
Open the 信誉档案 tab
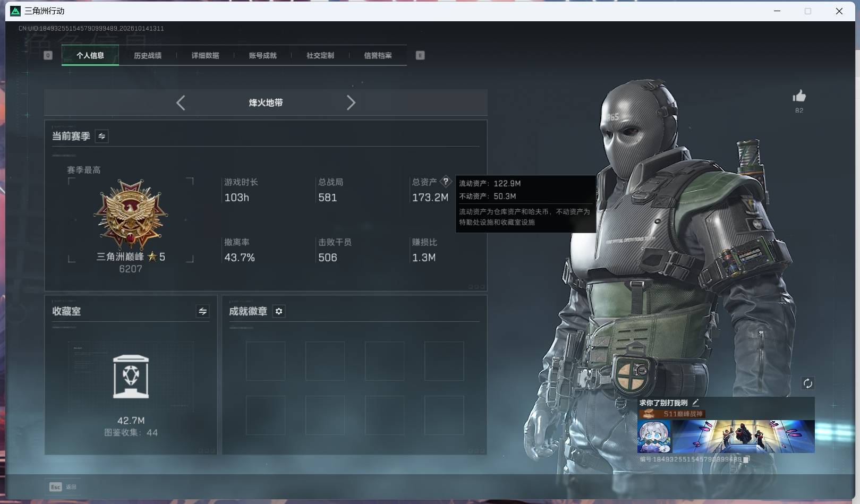pyautogui.click(x=378, y=55)
